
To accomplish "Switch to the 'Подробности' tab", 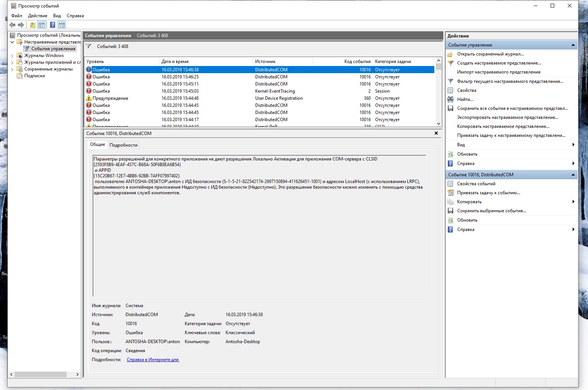I will (123, 145).
